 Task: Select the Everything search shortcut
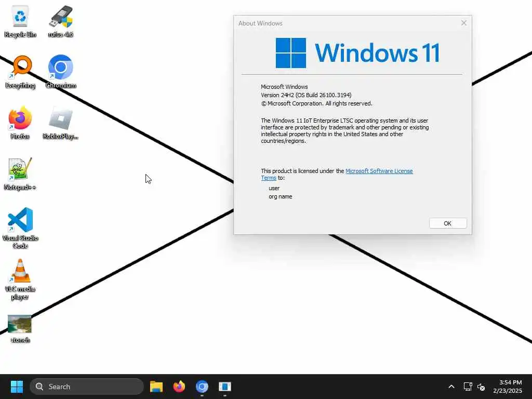click(x=20, y=72)
